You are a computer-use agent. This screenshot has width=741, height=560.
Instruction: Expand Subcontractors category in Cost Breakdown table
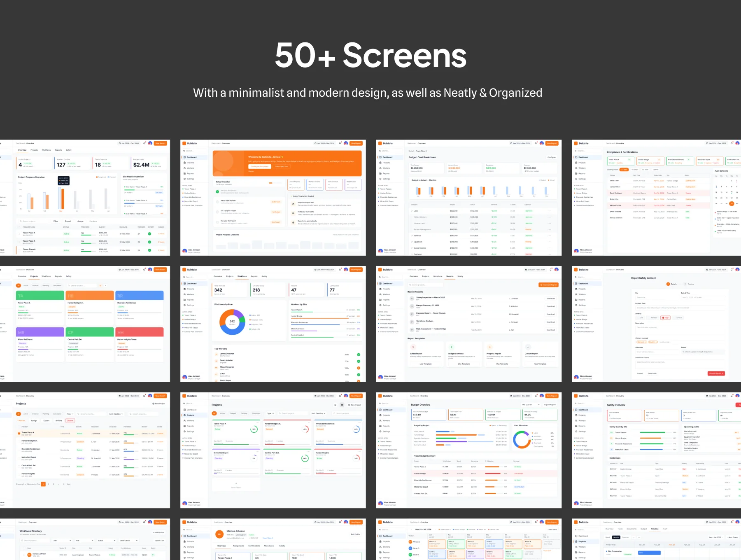click(x=412, y=248)
